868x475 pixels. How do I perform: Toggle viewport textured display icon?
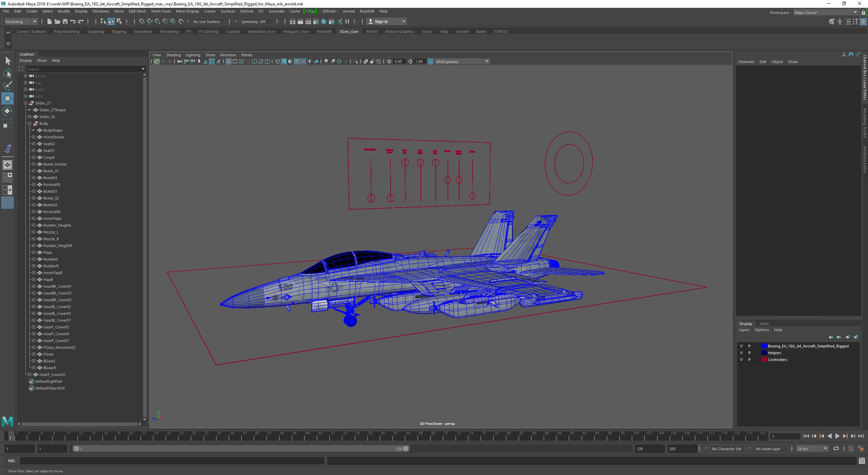(x=303, y=61)
